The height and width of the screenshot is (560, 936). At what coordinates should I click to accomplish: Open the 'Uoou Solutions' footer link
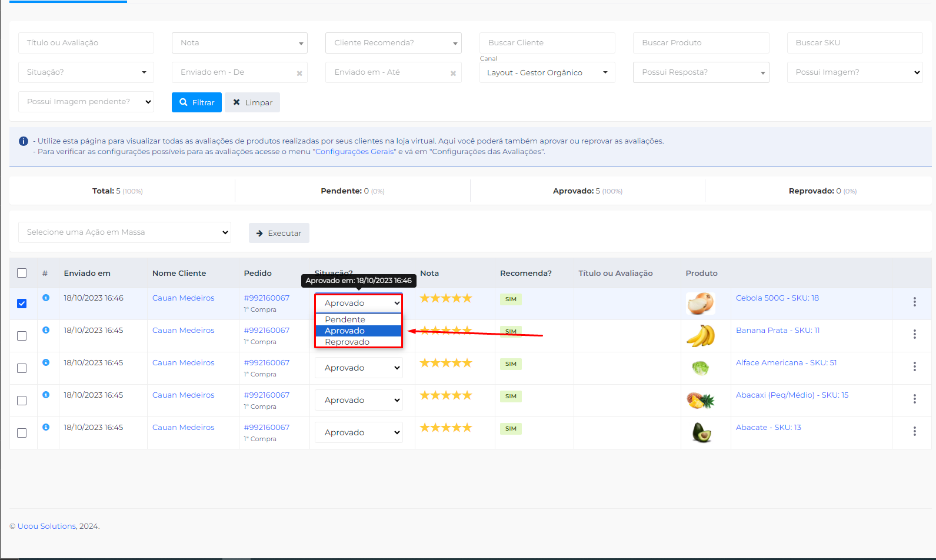46,526
